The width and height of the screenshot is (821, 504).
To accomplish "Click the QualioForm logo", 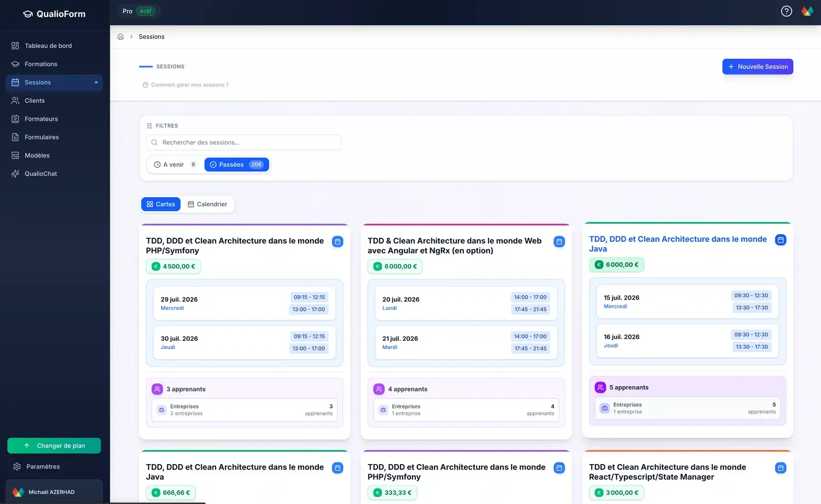I will click(54, 14).
